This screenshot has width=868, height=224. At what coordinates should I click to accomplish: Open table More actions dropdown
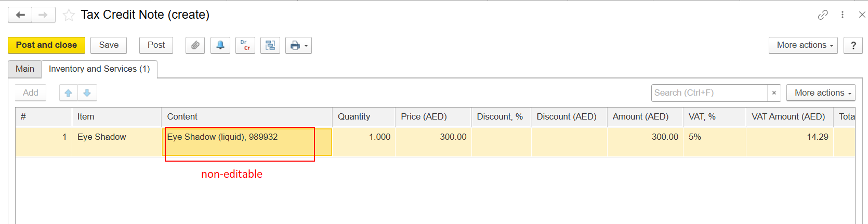click(x=821, y=93)
